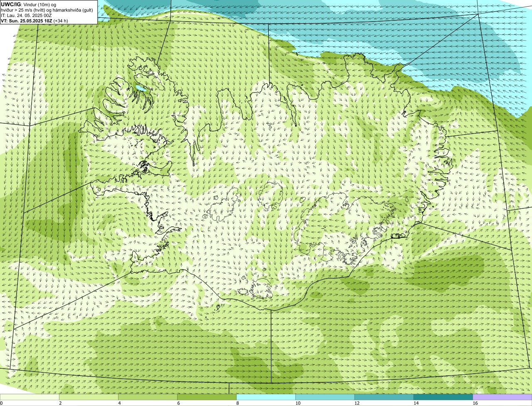
Task: Click the legend scale label "0"
Action: click(2, 403)
